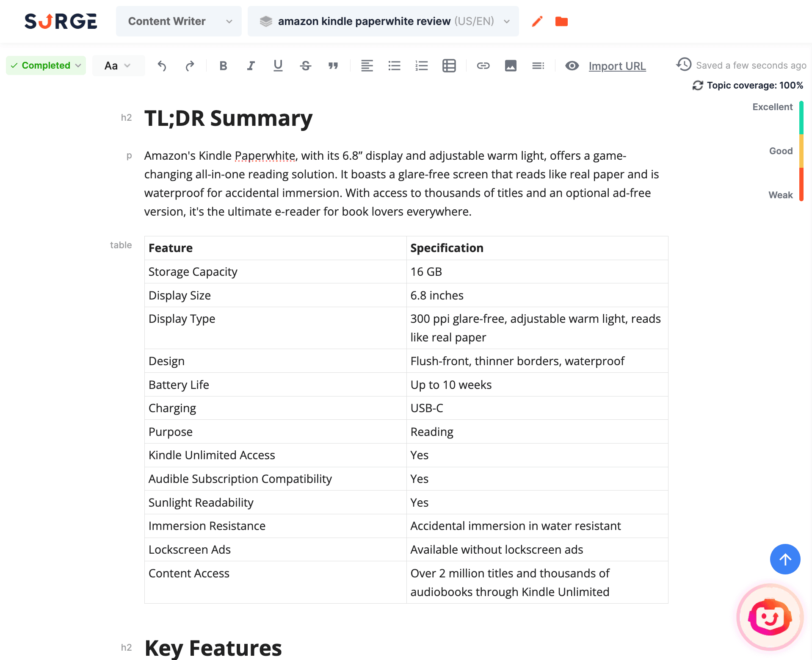Click the table block tag
The image size is (812, 660).
click(121, 245)
